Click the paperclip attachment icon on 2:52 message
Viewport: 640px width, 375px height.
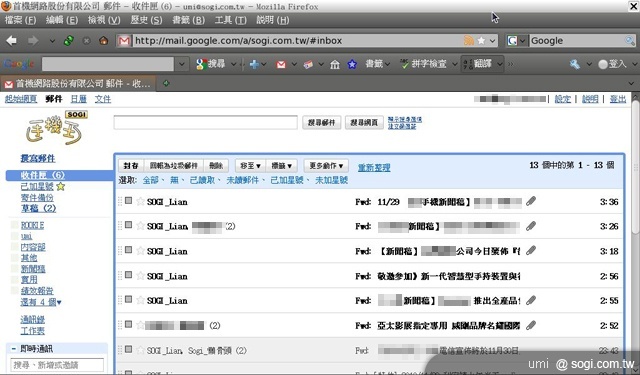531,325
